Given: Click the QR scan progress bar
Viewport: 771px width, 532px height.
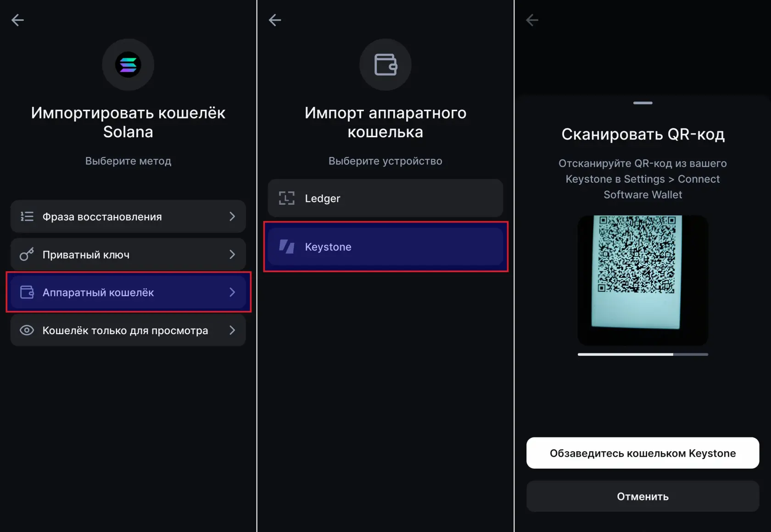Looking at the screenshot, I should [642, 354].
